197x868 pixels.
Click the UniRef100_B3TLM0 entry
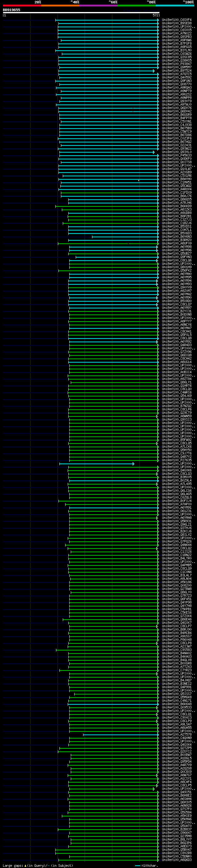click(177, 50)
